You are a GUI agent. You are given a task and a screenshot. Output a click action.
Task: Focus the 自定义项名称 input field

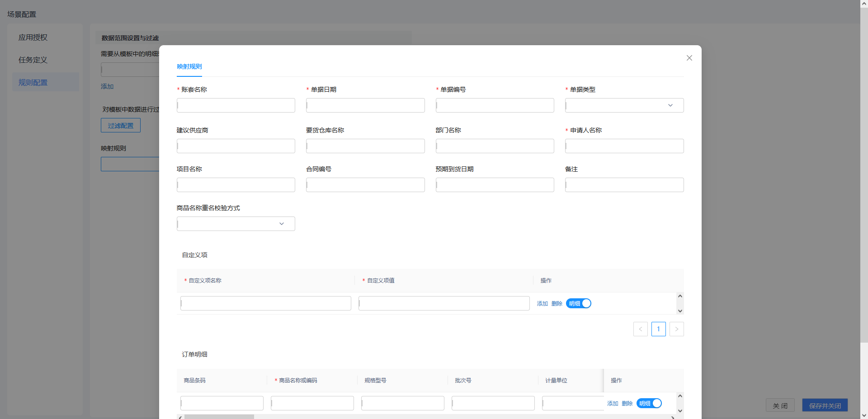pos(266,303)
